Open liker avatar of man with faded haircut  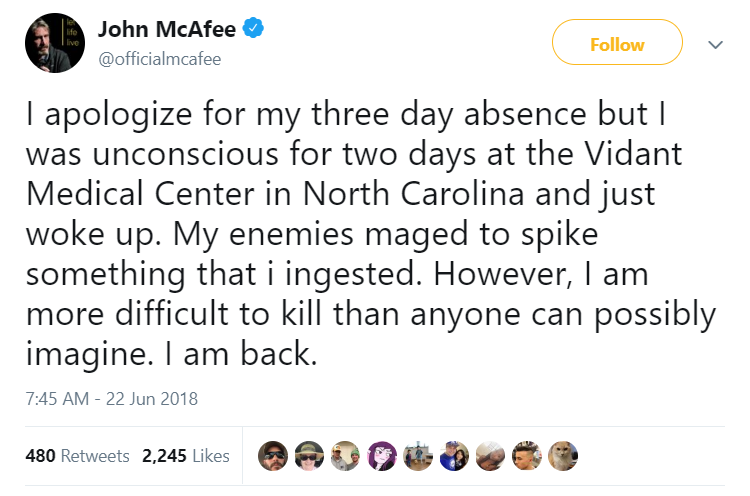pyautogui.click(x=527, y=456)
